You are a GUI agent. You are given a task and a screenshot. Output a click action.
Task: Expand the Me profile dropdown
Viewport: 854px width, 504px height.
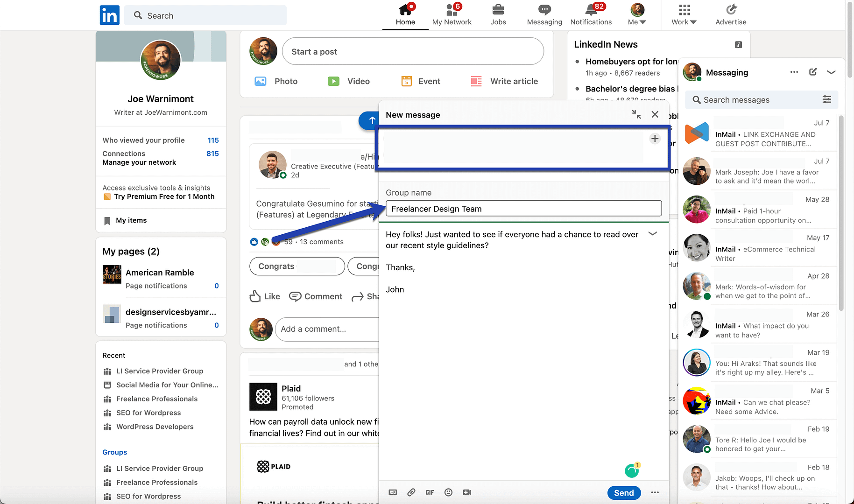tap(637, 15)
